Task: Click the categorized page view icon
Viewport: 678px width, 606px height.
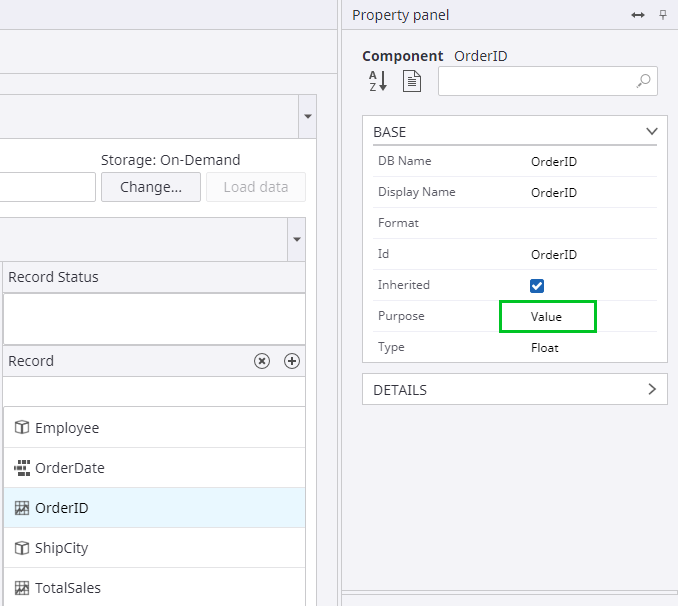Action: [x=412, y=82]
